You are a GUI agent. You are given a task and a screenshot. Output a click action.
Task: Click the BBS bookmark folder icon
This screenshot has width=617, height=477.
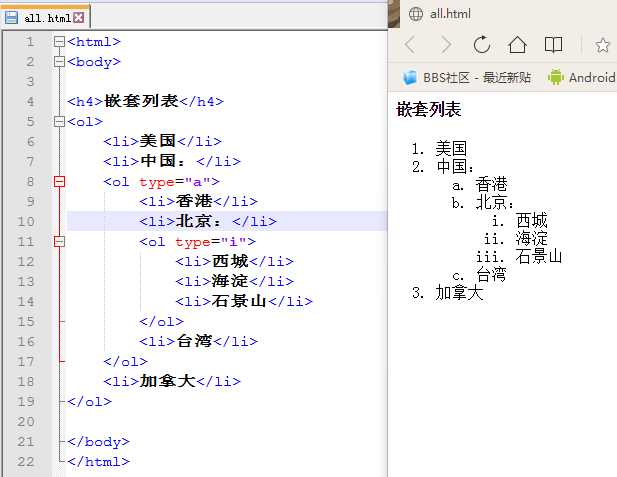click(x=410, y=78)
